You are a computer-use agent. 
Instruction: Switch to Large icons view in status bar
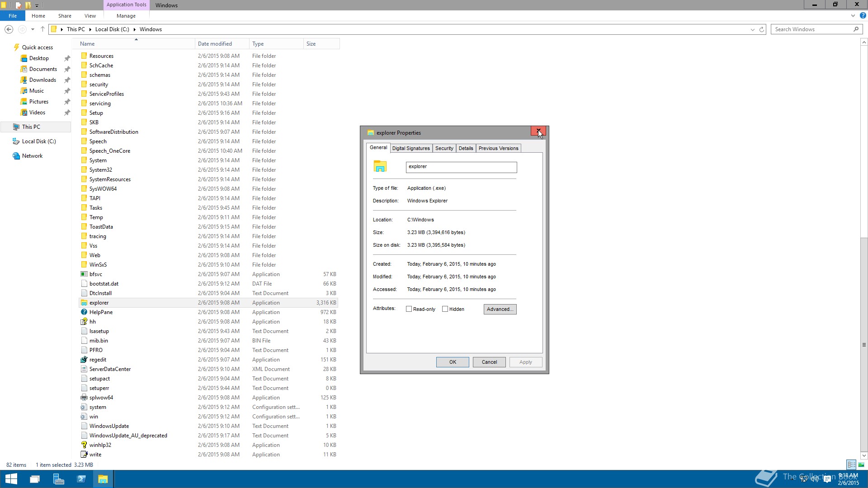tap(861, 465)
